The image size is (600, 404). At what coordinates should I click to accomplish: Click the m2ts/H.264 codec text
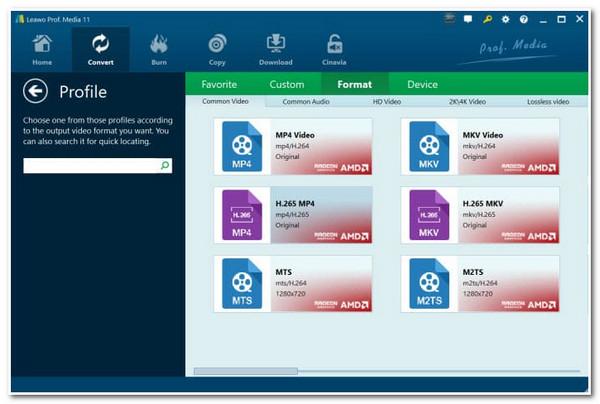tap(480, 283)
